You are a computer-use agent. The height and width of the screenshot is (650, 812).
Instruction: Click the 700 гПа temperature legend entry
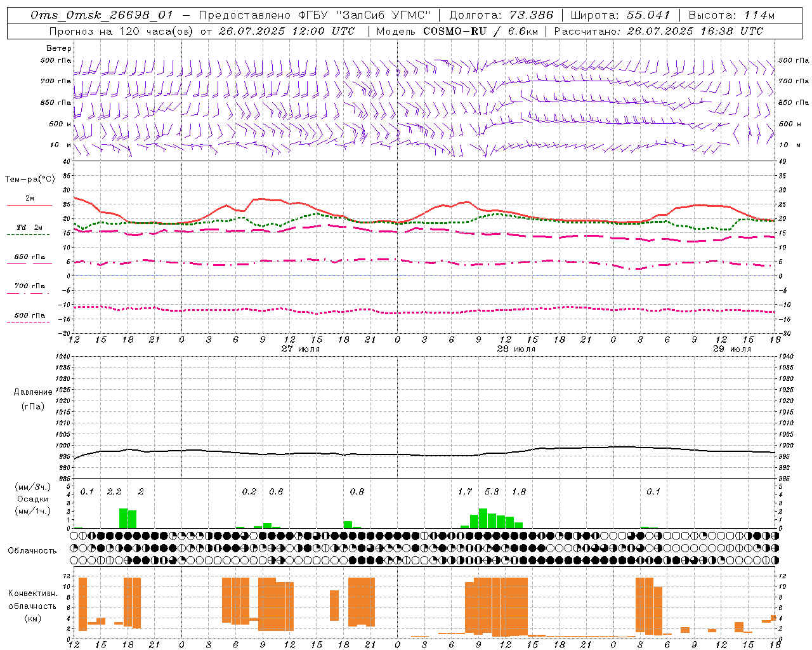30,286
